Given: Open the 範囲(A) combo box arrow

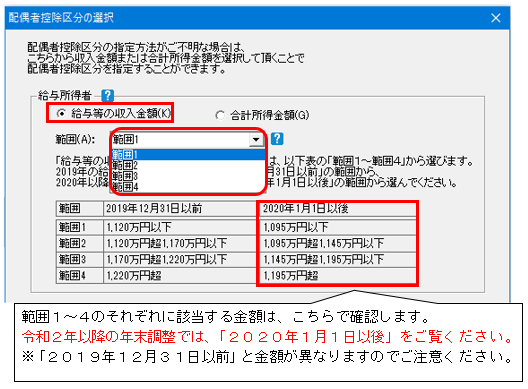Looking at the screenshot, I should 256,139.
